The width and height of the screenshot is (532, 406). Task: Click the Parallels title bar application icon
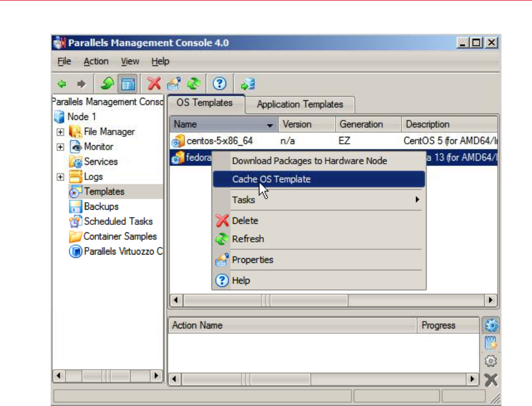[59, 43]
